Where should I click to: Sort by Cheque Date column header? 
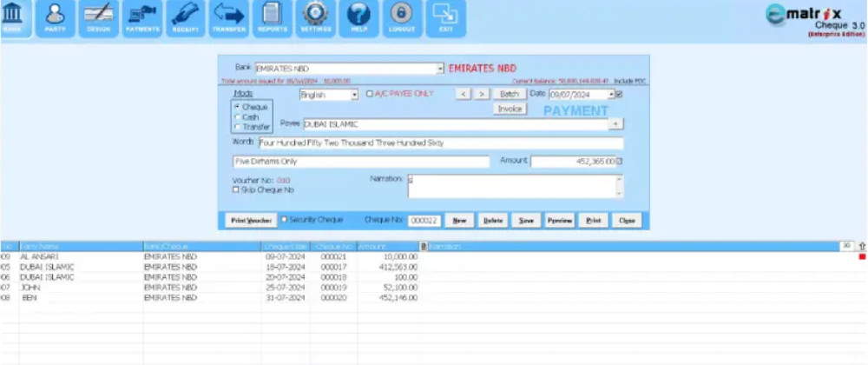click(x=286, y=246)
